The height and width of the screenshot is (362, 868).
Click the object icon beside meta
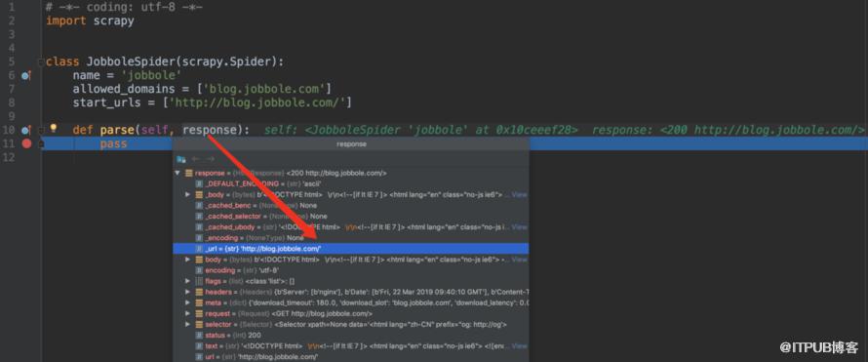tap(199, 302)
